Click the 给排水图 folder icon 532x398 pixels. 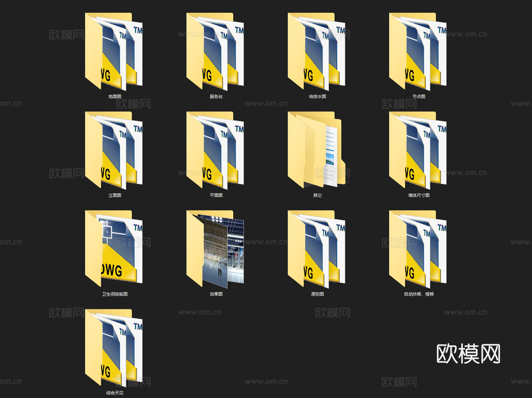(x=317, y=51)
